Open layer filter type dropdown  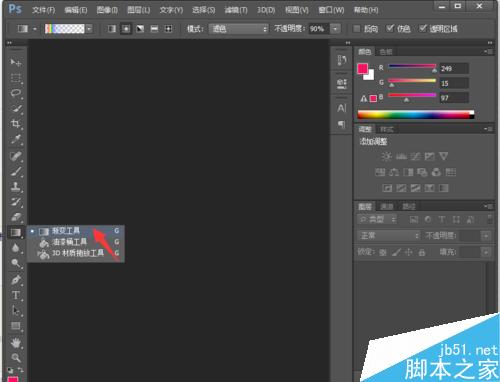[x=377, y=219]
